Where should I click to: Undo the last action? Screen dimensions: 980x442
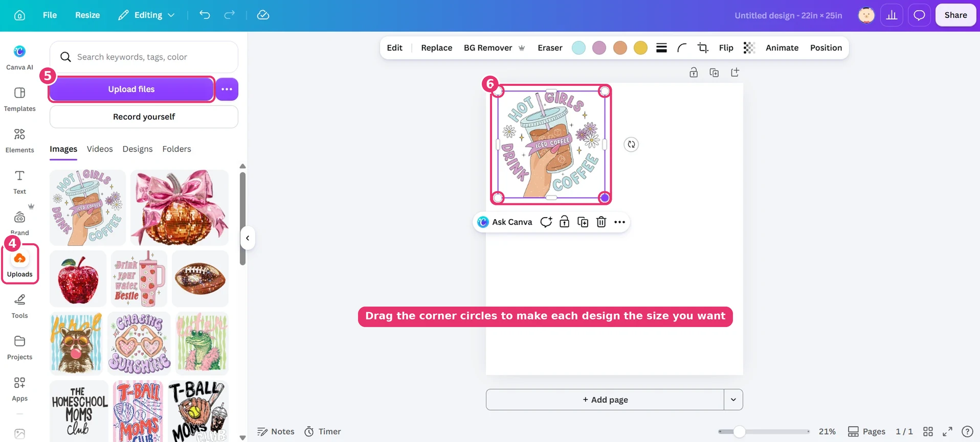(205, 15)
